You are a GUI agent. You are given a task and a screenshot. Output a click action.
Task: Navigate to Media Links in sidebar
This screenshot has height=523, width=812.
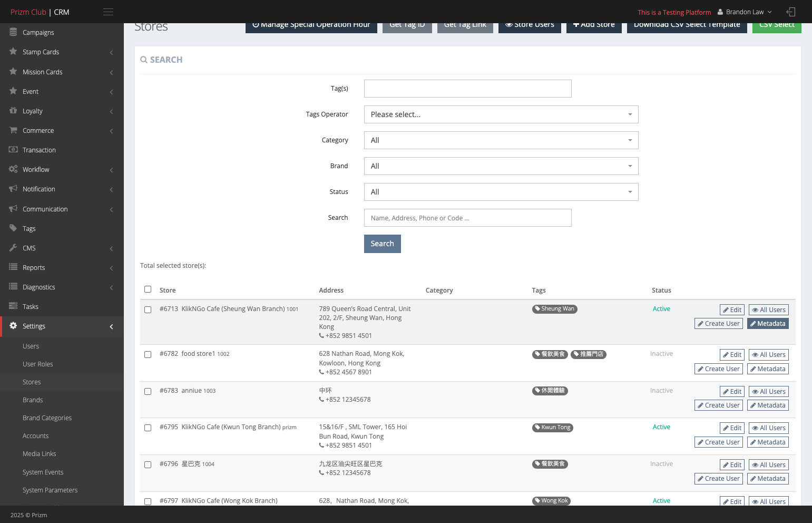coord(40,454)
